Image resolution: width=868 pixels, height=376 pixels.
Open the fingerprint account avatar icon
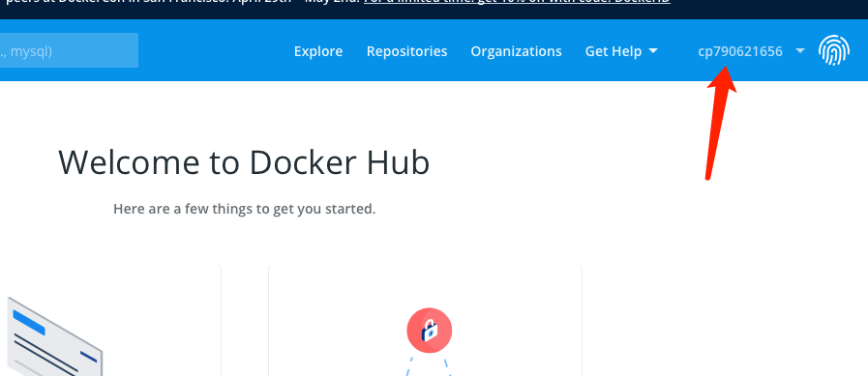coord(834,51)
